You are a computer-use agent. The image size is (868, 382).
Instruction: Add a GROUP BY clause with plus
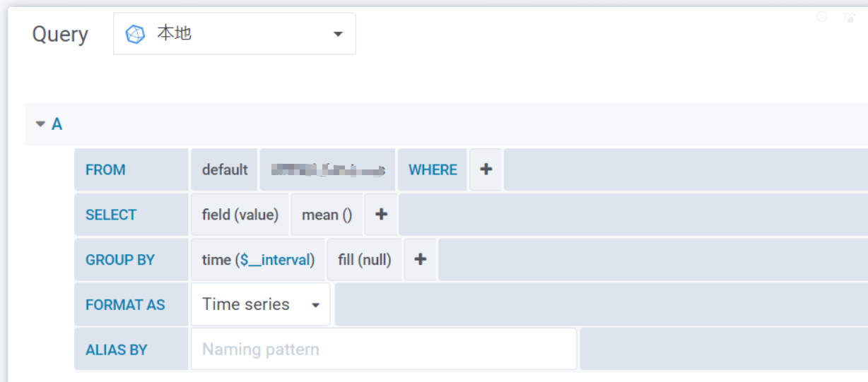click(420, 259)
